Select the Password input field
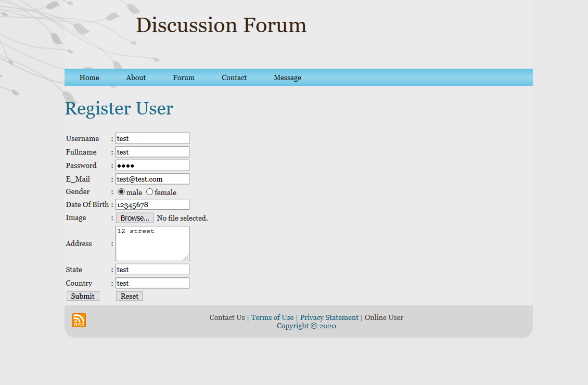The width and height of the screenshot is (588, 385). pos(152,165)
